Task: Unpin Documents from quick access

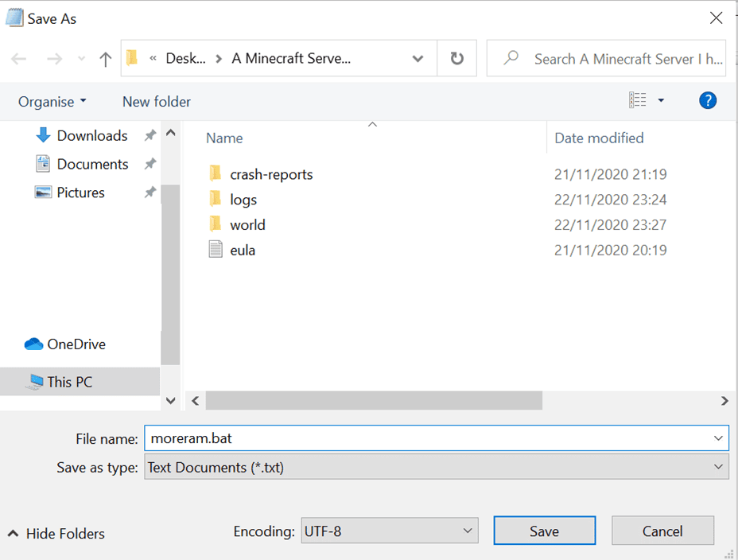Action: [x=150, y=165]
